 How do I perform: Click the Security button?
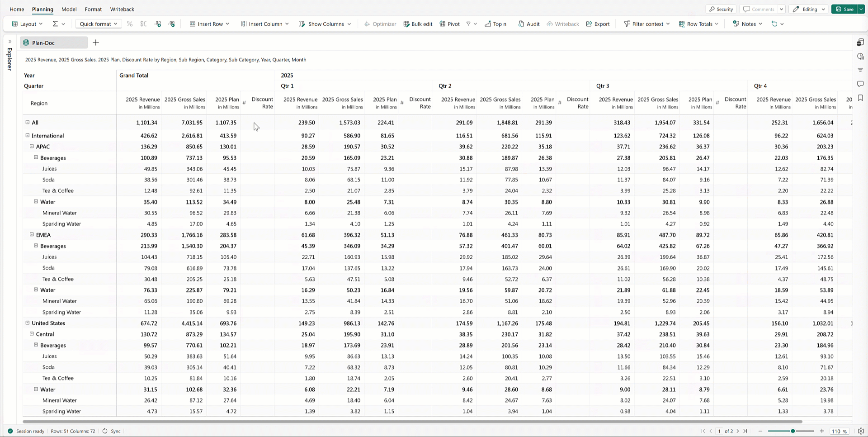(x=721, y=9)
